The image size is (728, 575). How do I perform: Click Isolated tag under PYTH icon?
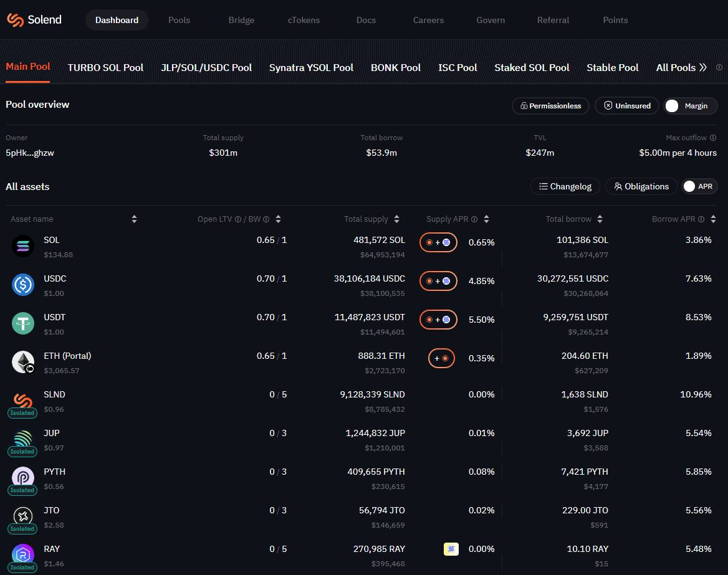[22, 490]
